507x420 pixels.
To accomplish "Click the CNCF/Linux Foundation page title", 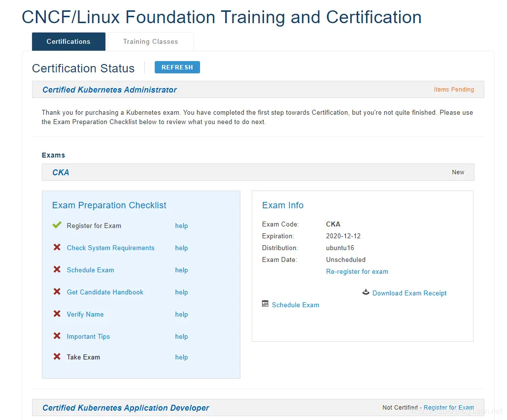I will [222, 17].
